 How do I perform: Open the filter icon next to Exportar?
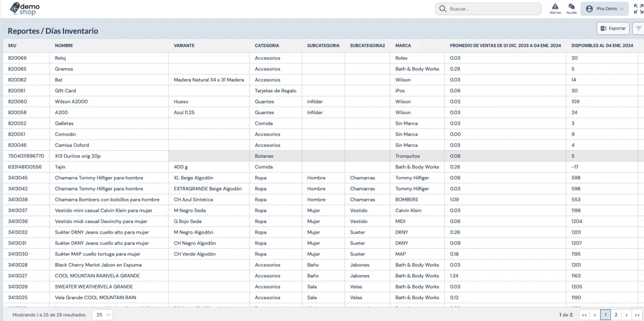(638, 28)
